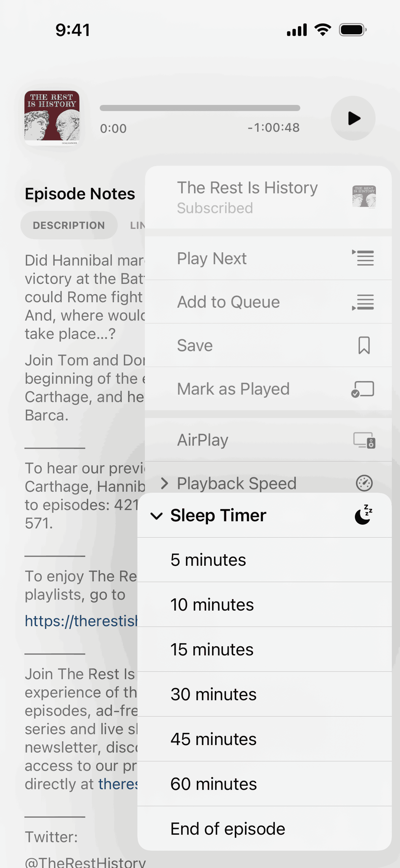The height and width of the screenshot is (868, 400).
Task: Tap the speedometer Playback Speed icon
Action: (x=364, y=483)
